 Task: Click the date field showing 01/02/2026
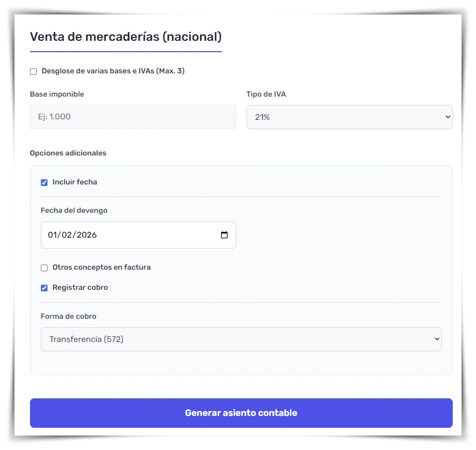pyautogui.click(x=129, y=235)
